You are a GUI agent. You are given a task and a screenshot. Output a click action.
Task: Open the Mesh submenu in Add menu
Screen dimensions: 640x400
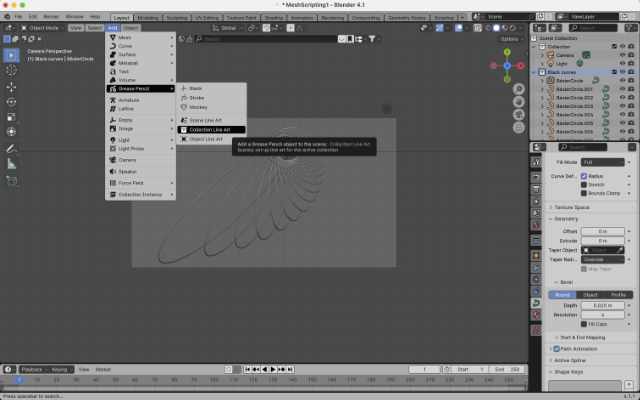tap(141, 37)
